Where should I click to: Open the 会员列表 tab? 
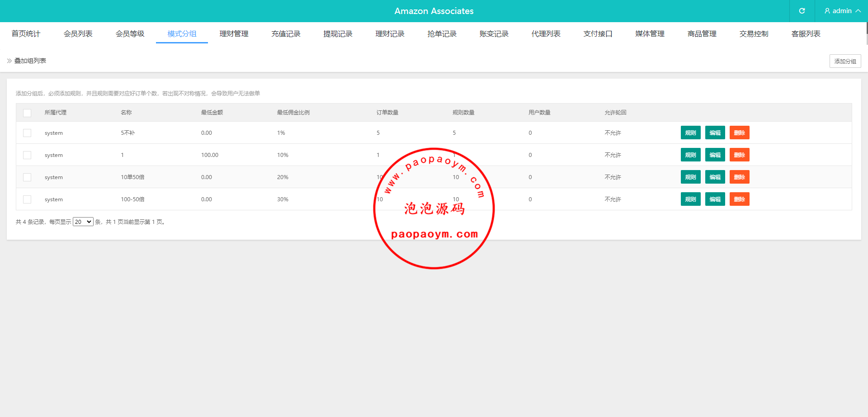click(x=78, y=34)
